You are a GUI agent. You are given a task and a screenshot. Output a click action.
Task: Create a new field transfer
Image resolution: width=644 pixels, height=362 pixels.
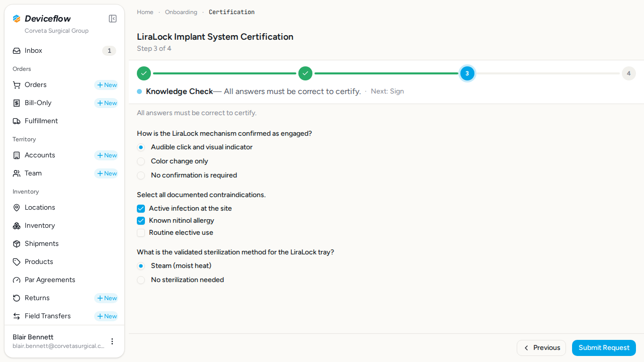pos(106,316)
